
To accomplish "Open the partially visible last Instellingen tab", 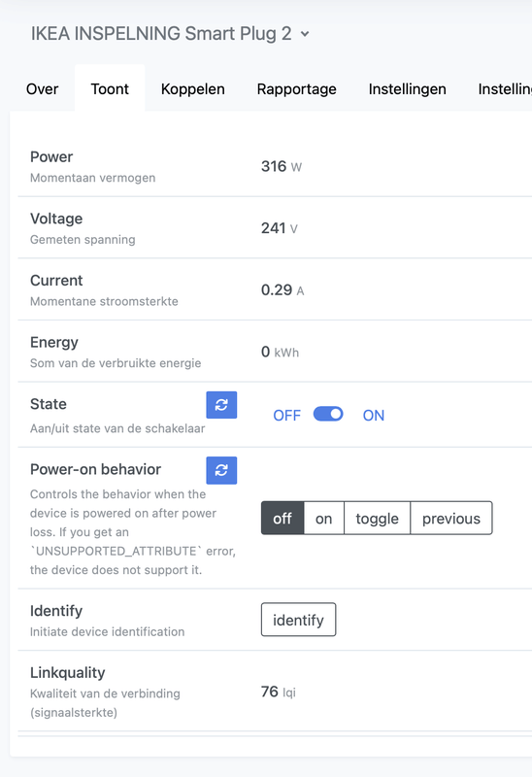I will 504,88.
